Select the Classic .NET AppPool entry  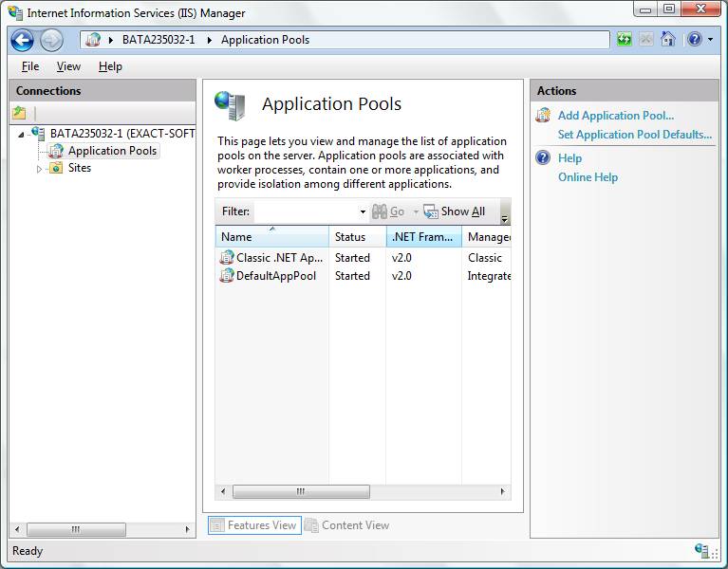click(278, 257)
